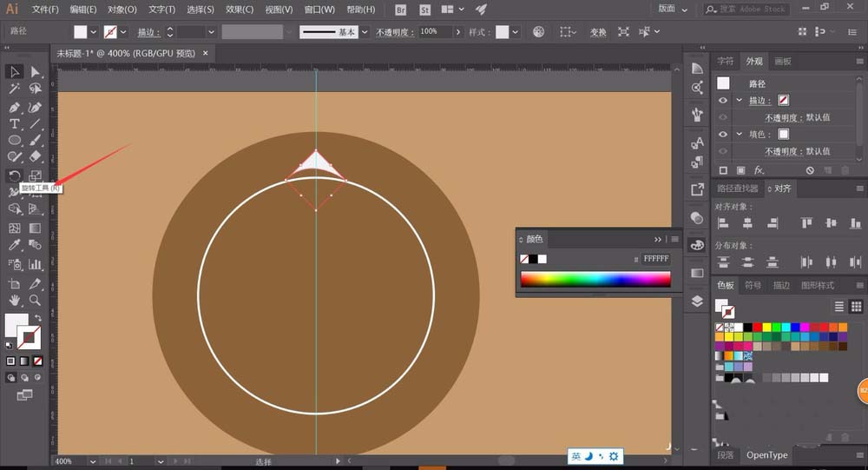Hide the 描边 stroke attribute eye

722,101
